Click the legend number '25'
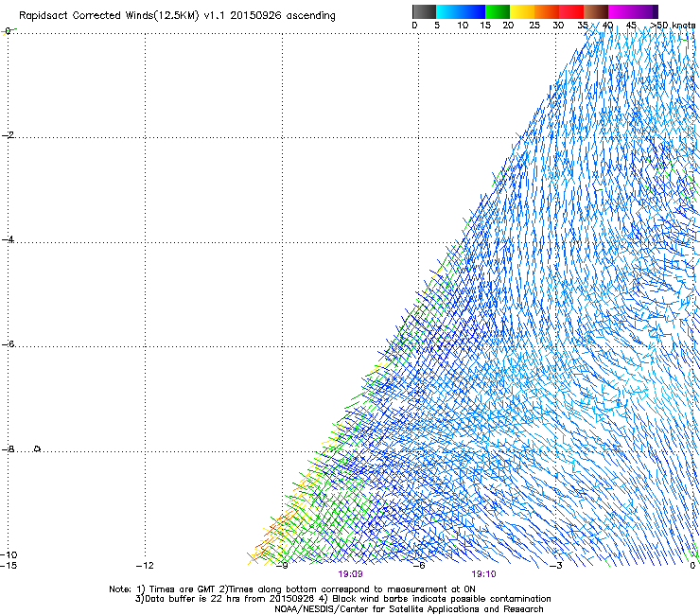This screenshot has width=700, height=615. point(534,26)
